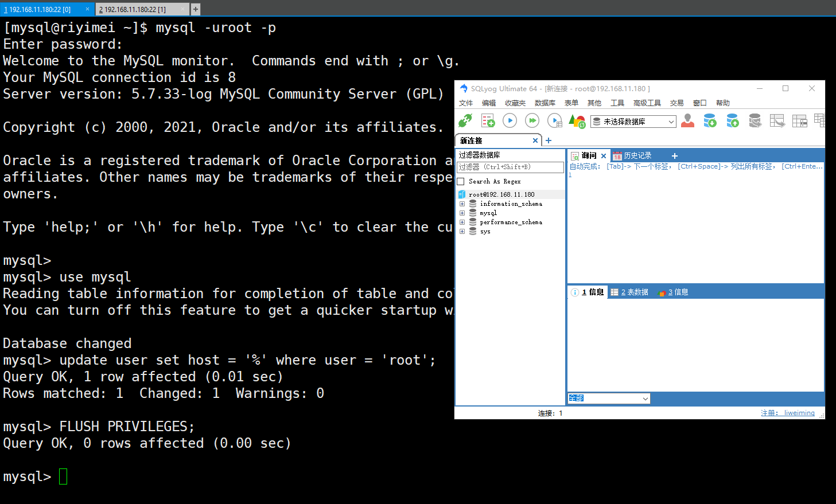Image resolution: width=836 pixels, height=504 pixels.
Task: Click the terminal mysql> prompt cursor
Action: pos(63,476)
